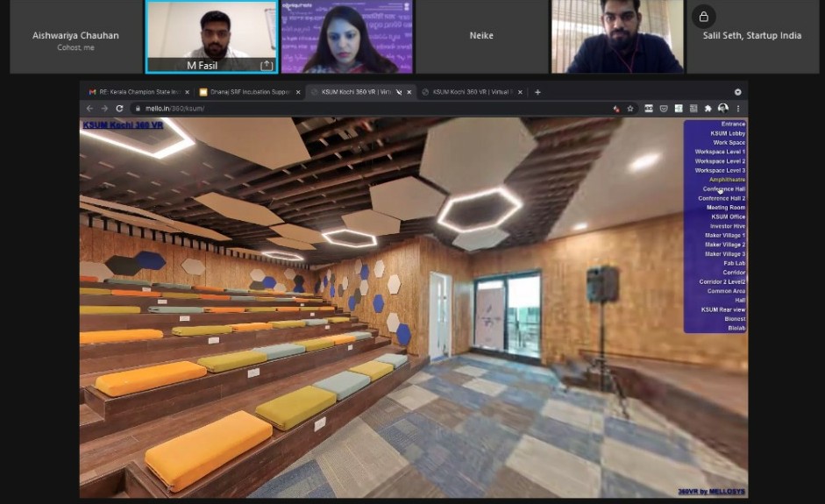Open the KSUM Kochi 360 VR title link
The width and height of the screenshot is (825, 504).
123,124
